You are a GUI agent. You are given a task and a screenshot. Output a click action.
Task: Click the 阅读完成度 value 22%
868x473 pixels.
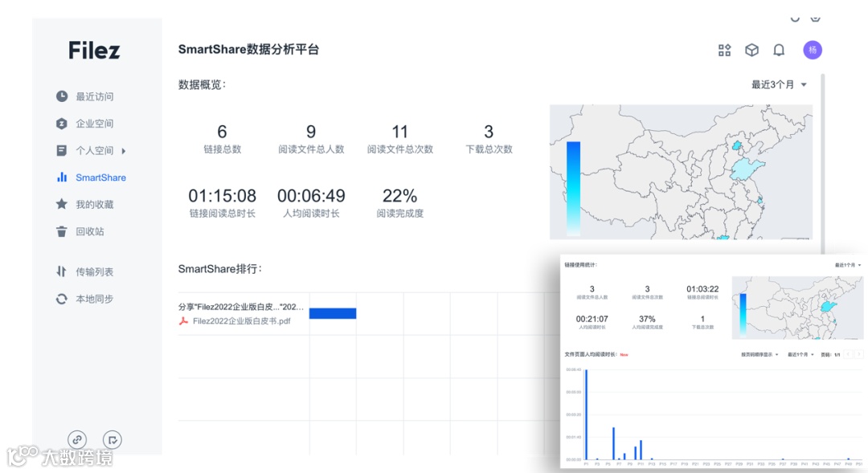[x=399, y=196]
